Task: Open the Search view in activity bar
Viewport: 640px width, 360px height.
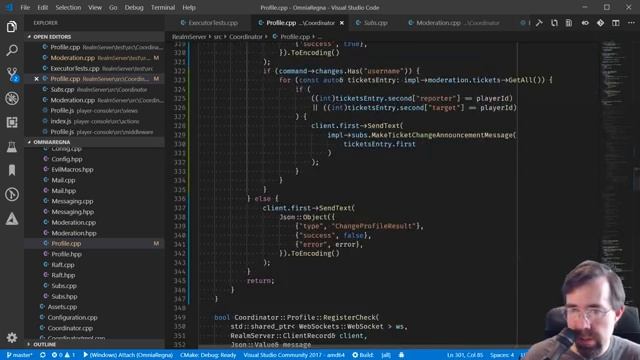Action: (12, 51)
